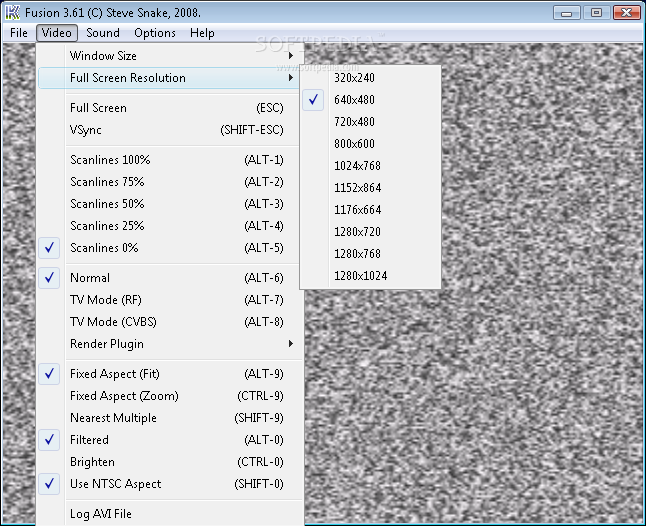Choose 1280x720 full screen resolution

pos(371,231)
